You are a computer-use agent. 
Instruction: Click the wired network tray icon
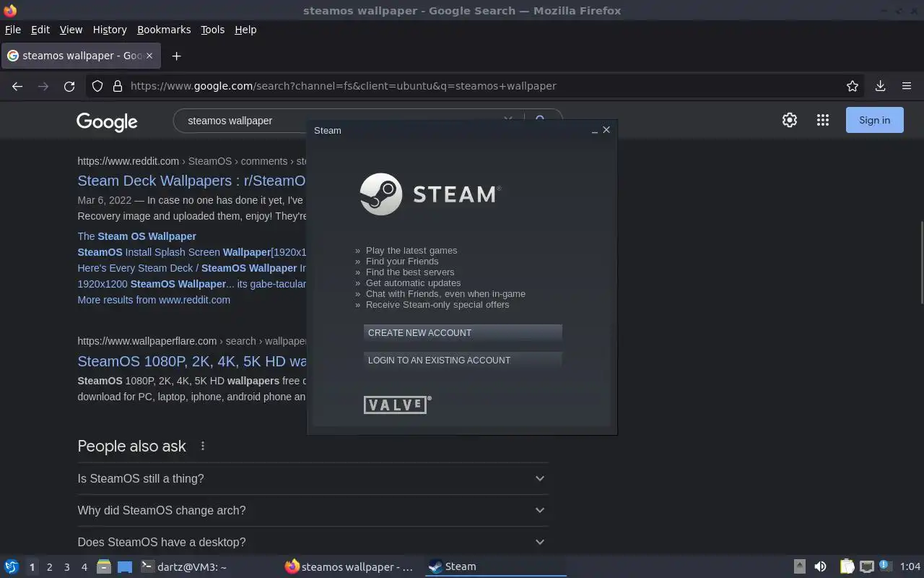867,566
